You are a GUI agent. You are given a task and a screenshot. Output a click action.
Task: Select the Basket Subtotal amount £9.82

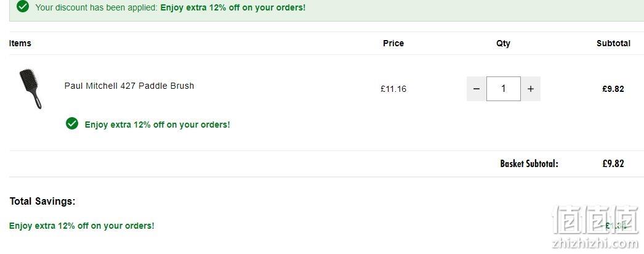point(613,163)
